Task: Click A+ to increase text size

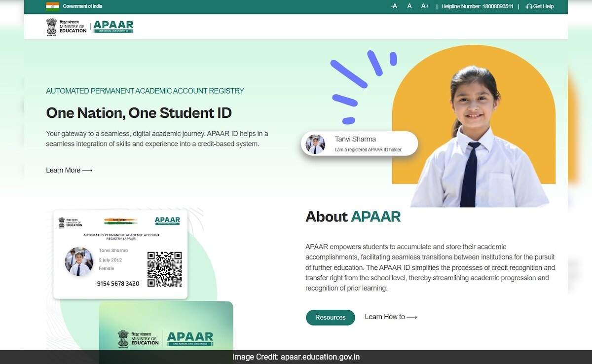Action: 425,6
